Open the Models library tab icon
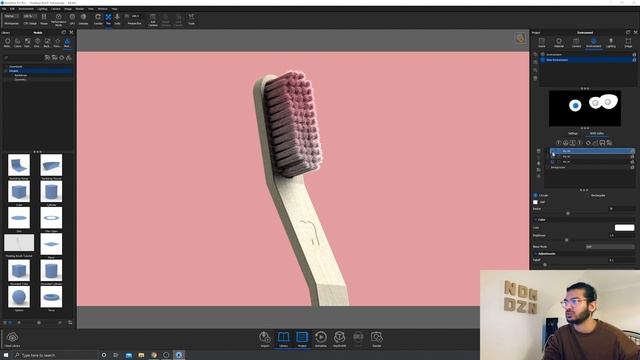The height and width of the screenshot is (360, 640). 67,42
